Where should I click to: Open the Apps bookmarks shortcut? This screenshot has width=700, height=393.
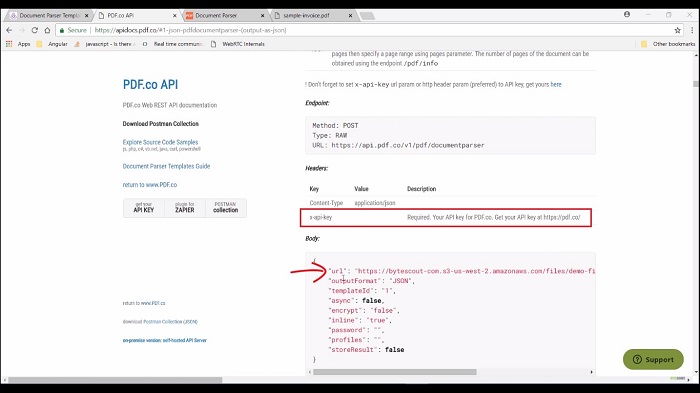pos(18,44)
